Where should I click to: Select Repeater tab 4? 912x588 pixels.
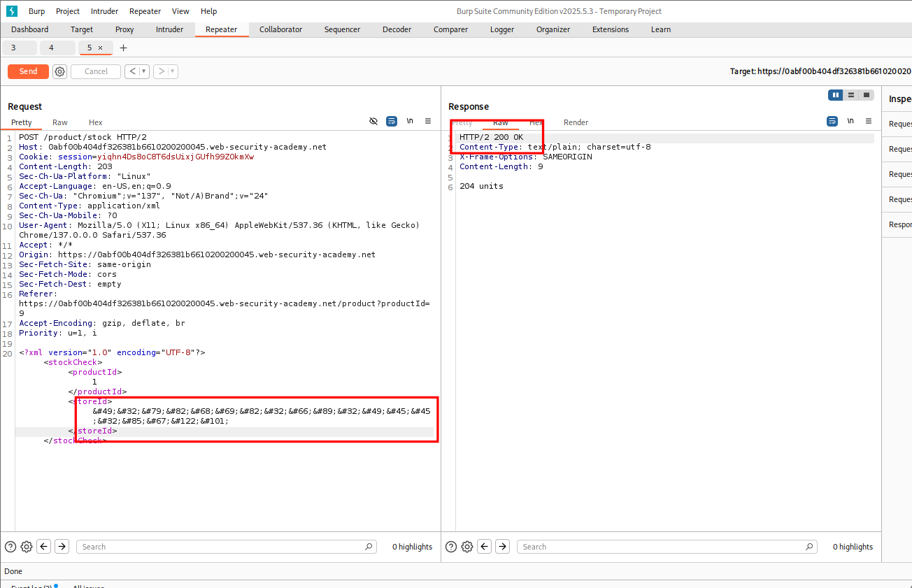[x=57, y=48]
